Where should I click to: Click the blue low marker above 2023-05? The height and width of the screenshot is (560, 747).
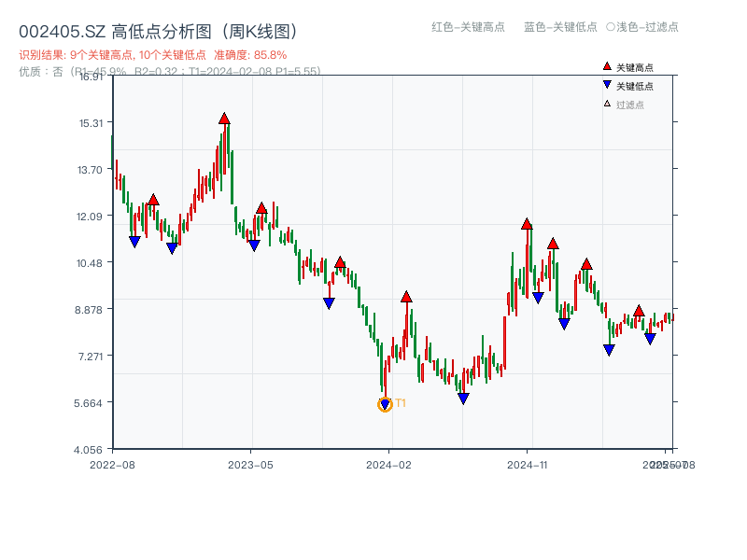pos(254,245)
